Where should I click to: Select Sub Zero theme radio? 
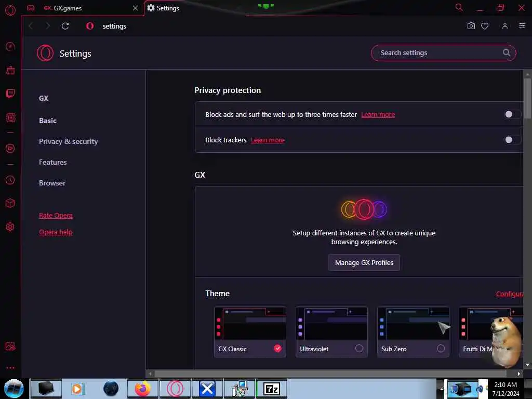coord(441,349)
